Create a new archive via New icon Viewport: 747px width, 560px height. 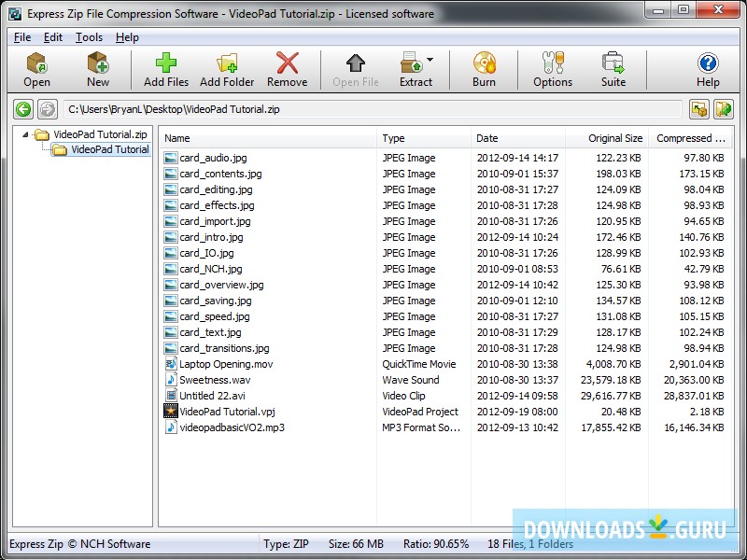97,70
